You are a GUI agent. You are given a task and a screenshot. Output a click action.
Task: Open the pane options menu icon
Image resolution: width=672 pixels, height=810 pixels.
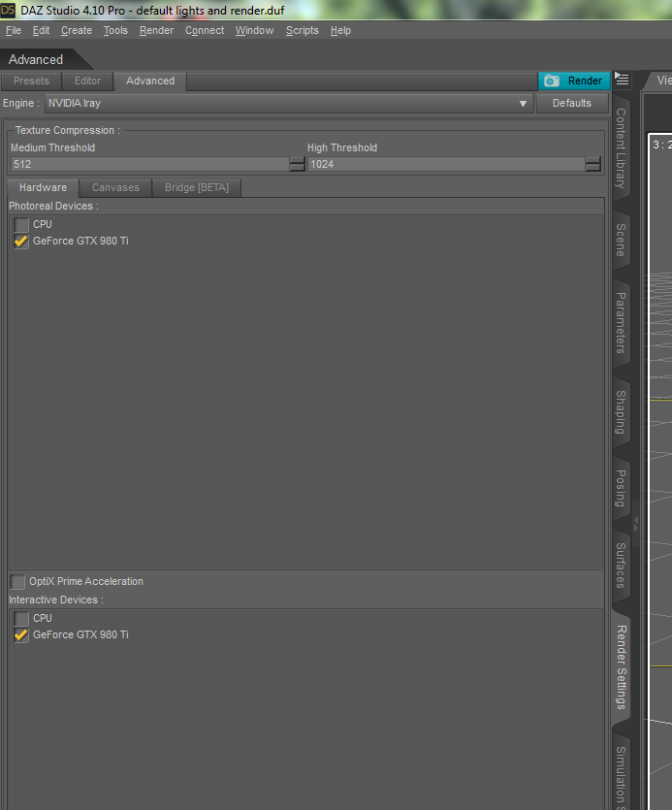tap(622, 80)
